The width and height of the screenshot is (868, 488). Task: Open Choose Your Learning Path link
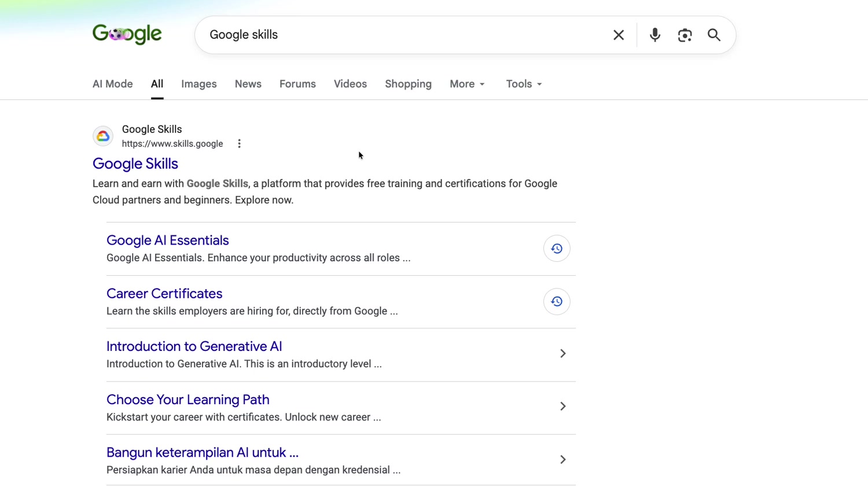[x=188, y=400]
